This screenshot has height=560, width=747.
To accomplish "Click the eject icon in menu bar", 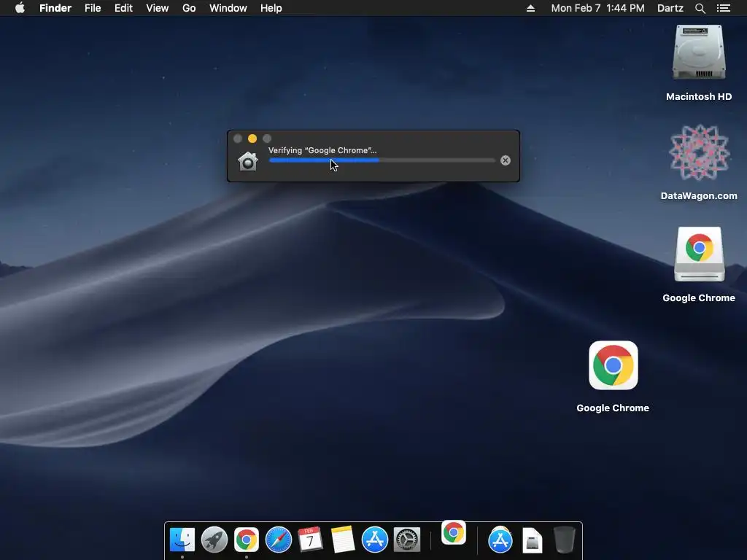I will pos(530,8).
